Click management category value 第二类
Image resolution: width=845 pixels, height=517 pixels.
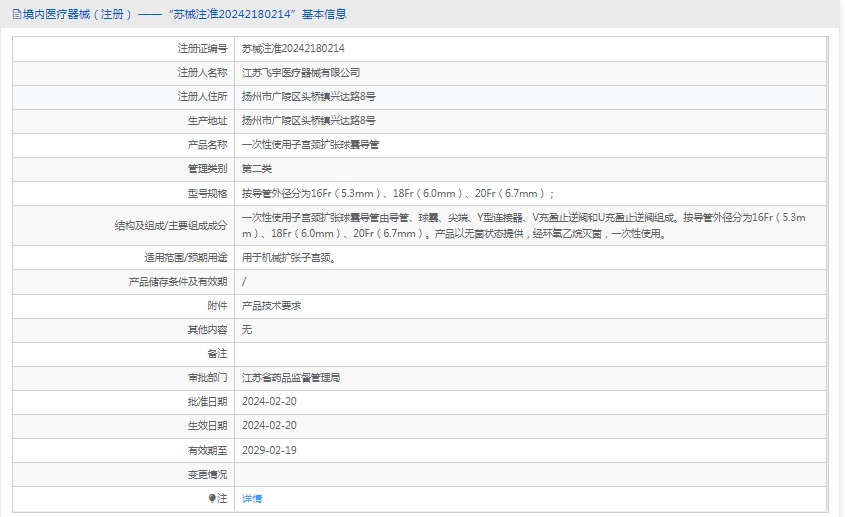tap(257, 168)
